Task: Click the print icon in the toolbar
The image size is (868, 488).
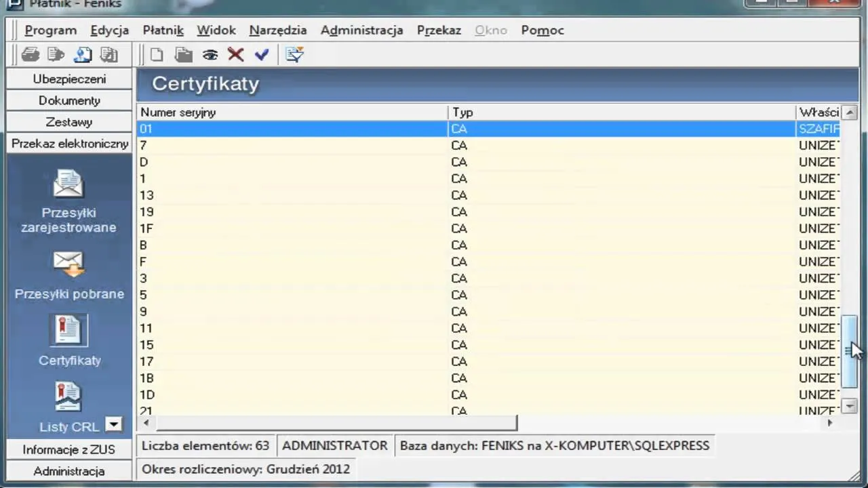Action: click(x=31, y=55)
